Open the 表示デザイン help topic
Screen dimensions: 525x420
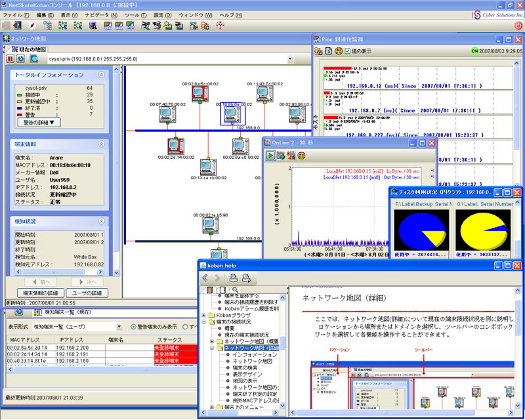[x=247, y=374]
